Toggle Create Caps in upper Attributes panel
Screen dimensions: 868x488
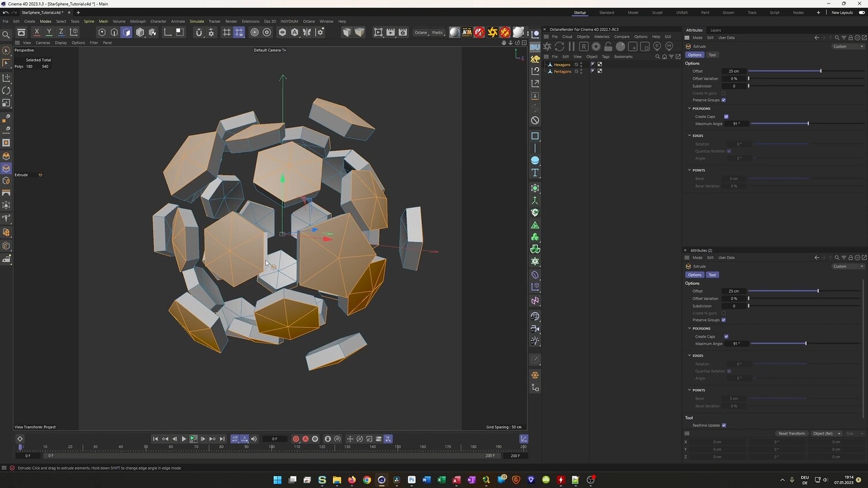[x=726, y=117]
